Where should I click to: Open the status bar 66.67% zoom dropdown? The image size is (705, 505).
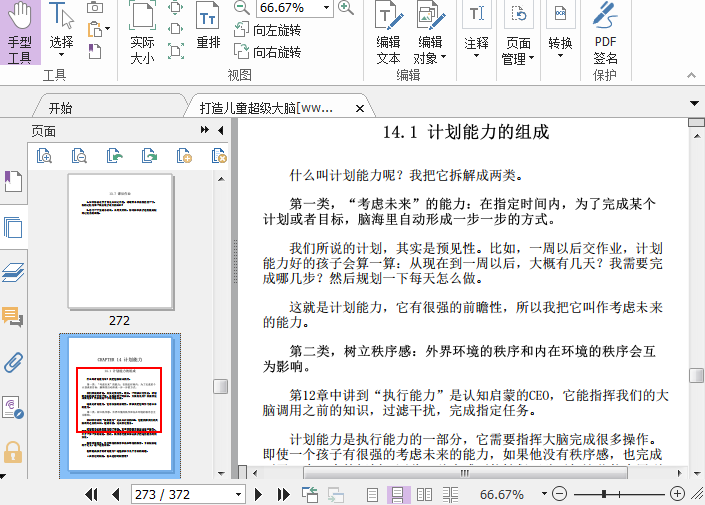coord(544,494)
